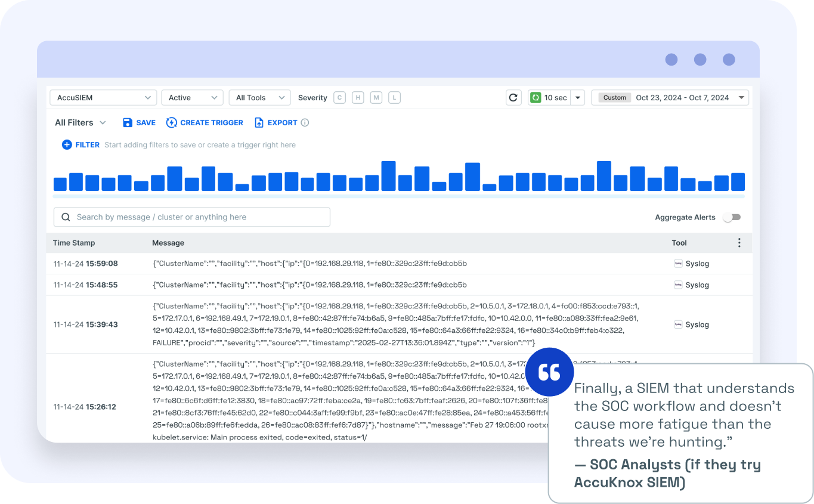Click the 'Start adding filters' input area
The width and height of the screenshot is (814, 504).
200,145
